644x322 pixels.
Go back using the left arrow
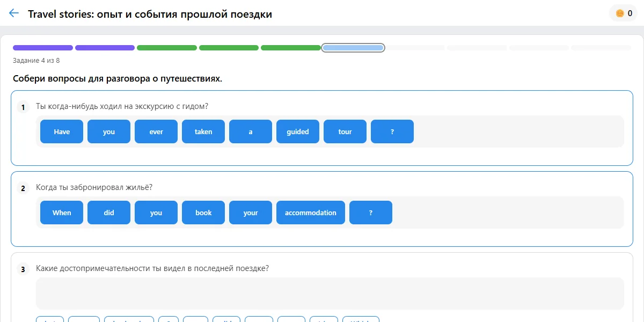(x=14, y=13)
